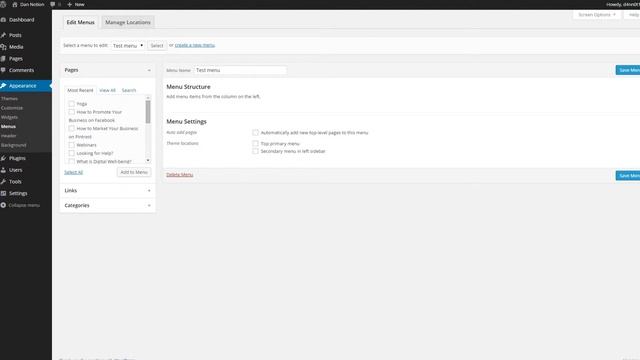Check the Webinars page checkbox
Image resolution: width=640 pixels, height=360 pixels.
[71, 145]
